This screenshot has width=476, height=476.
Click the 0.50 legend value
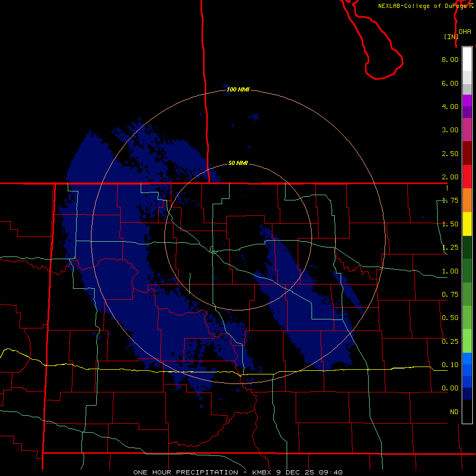[450, 318]
